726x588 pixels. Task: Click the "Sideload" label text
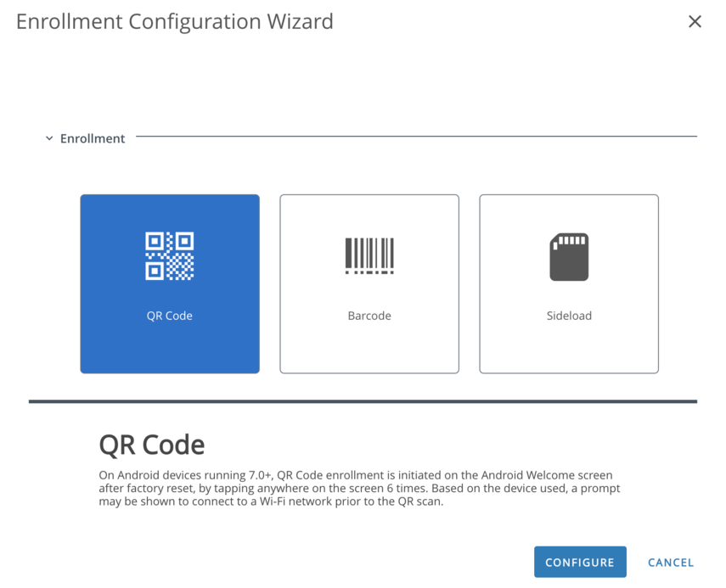click(569, 316)
